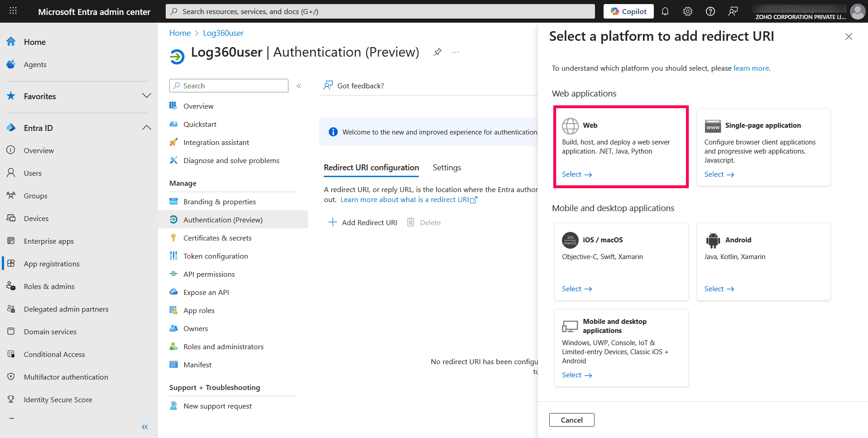Open the notifications bell icon
The image size is (868, 438).
click(x=665, y=11)
